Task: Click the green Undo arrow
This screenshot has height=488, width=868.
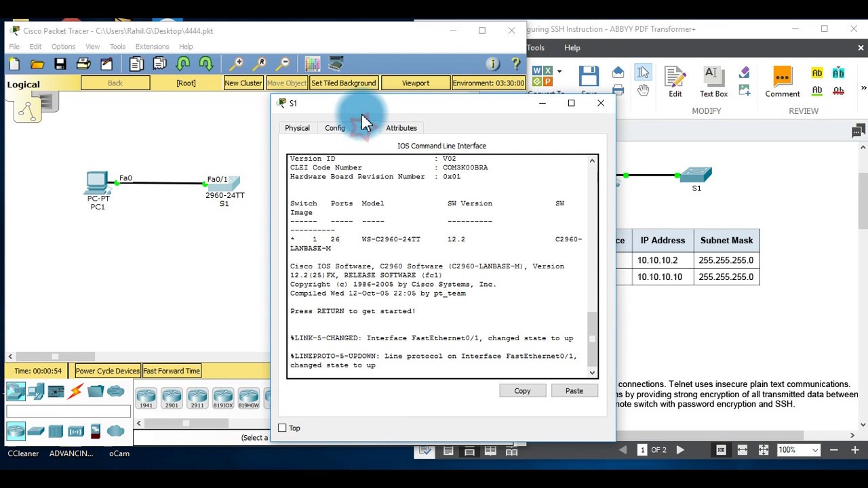Action: (183, 64)
